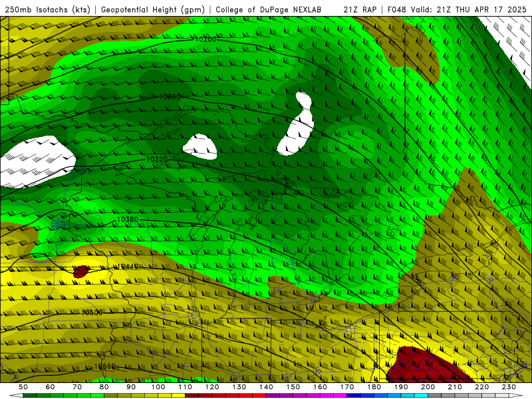This screenshot has height=399, width=532.
Task: Click the red colorbar band between 120 and 130
Action: (225, 396)
